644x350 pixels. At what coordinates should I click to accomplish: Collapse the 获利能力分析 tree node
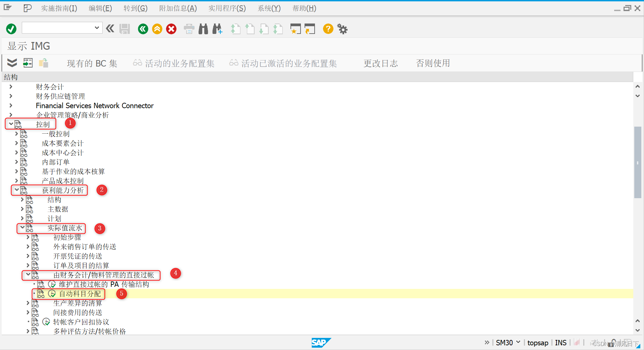(16, 190)
